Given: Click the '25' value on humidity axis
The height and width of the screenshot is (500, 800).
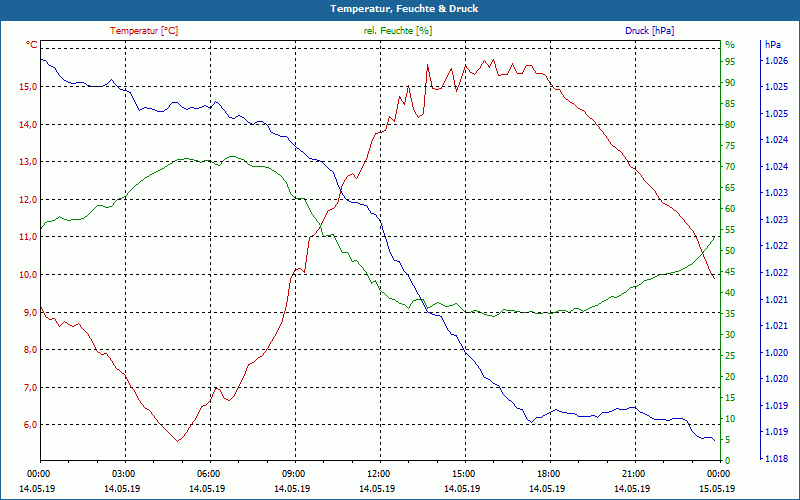Looking at the screenshot, I should (730, 356).
